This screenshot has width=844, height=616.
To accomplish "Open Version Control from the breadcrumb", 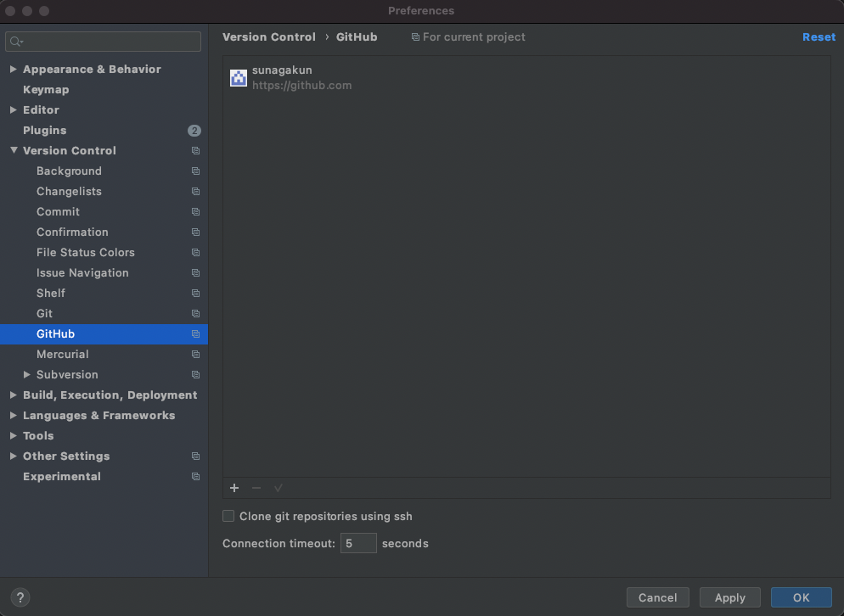I will pyautogui.click(x=268, y=36).
